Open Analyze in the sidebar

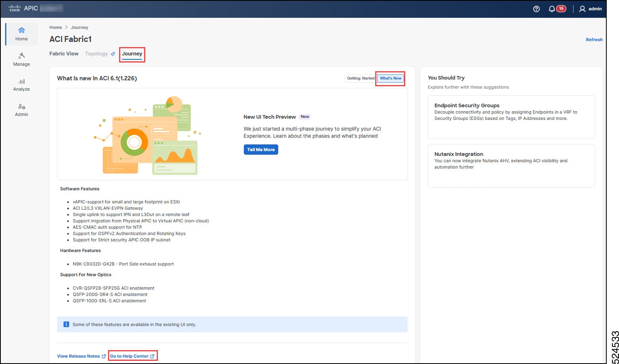[x=22, y=85]
